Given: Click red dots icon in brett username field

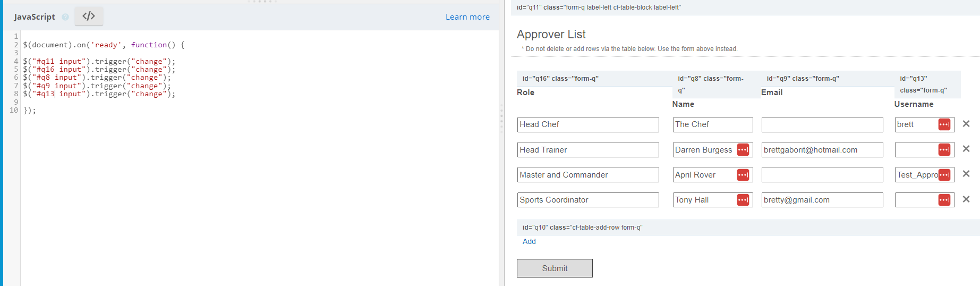Looking at the screenshot, I should (944, 124).
